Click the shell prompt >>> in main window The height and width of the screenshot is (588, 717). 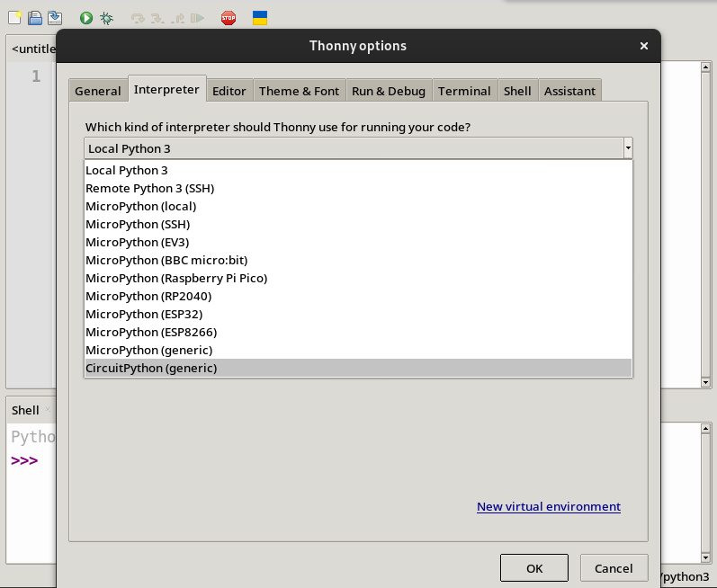(x=24, y=460)
